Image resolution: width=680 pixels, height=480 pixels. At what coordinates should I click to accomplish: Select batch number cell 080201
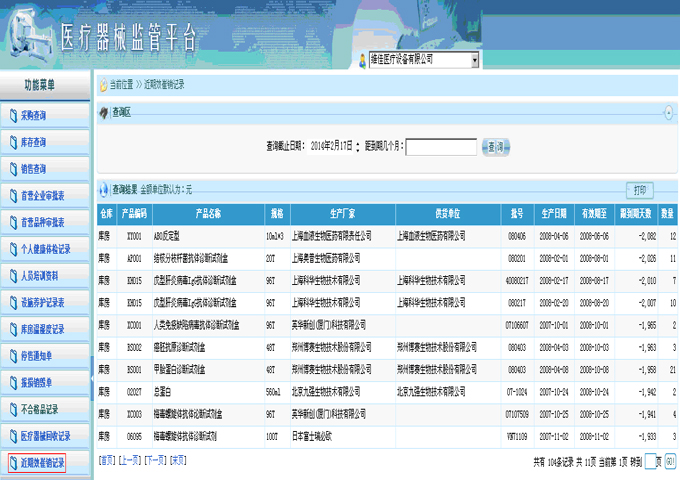pos(517,259)
